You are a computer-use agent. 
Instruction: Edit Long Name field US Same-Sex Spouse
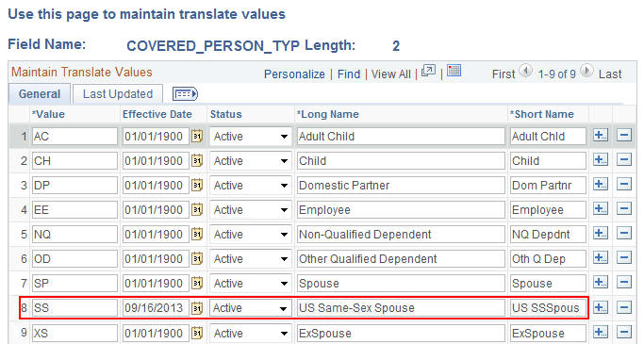[401, 308]
